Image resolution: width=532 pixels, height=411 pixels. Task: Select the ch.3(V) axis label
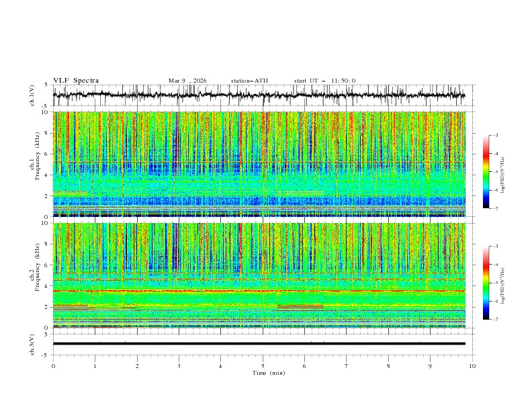click(x=32, y=344)
